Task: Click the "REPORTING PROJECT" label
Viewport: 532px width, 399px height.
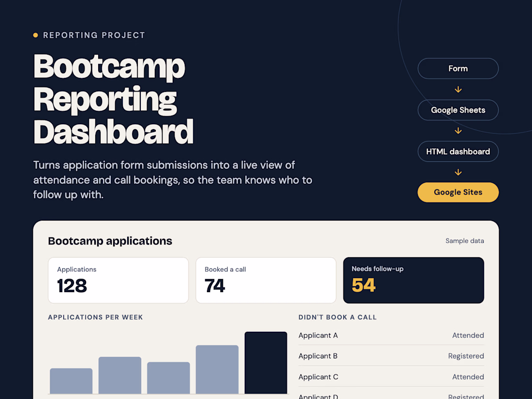Action: (x=94, y=35)
